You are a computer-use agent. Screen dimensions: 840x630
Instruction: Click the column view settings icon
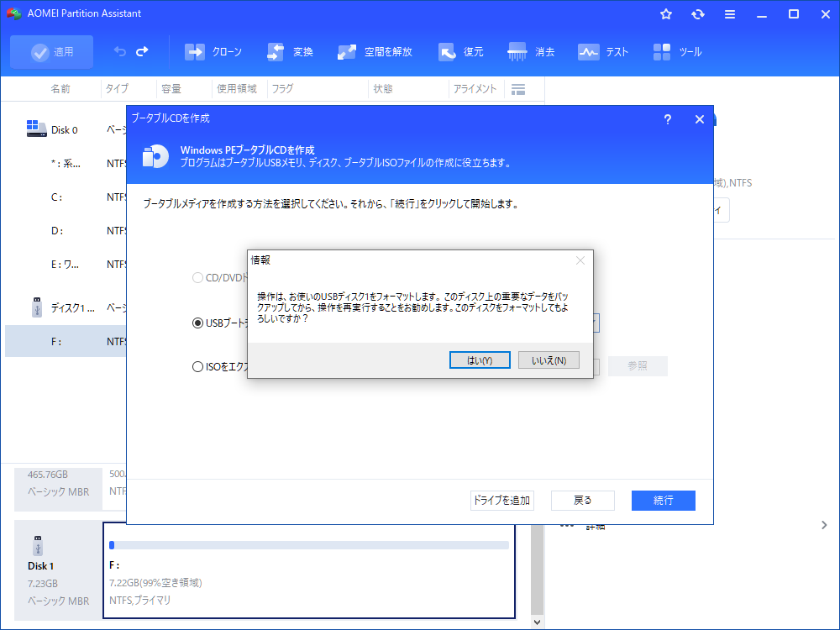click(518, 90)
